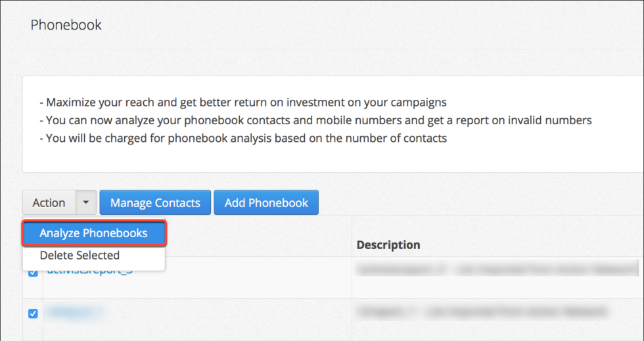Click the blank space below the info text lines

tap(333, 159)
